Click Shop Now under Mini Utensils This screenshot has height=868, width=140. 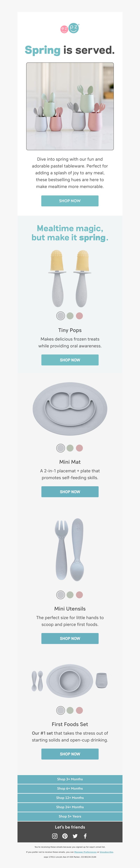pyautogui.click(x=70, y=638)
